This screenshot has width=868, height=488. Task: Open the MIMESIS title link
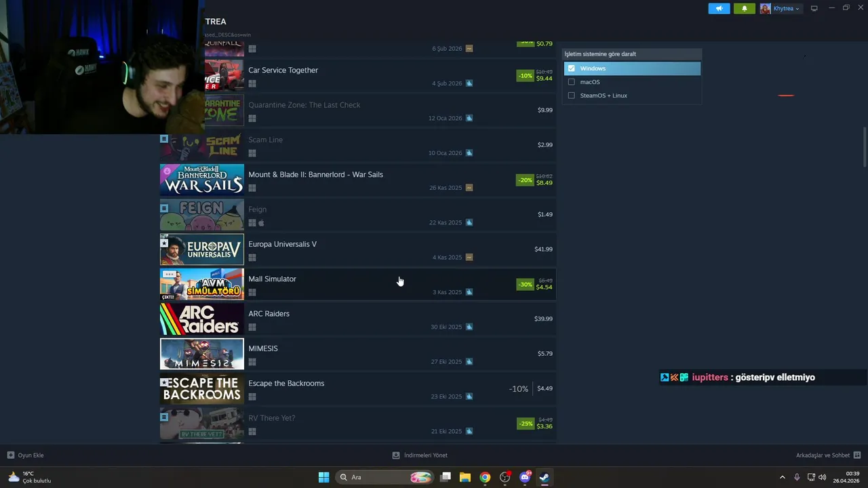(x=263, y=348)
